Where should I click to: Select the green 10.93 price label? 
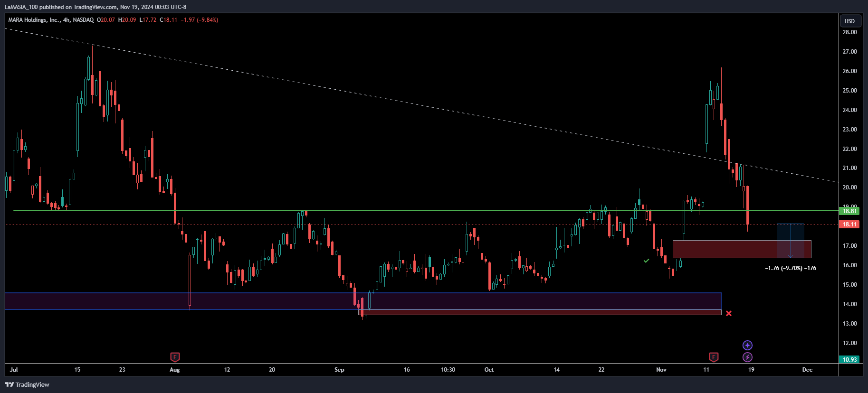[849, 359]
